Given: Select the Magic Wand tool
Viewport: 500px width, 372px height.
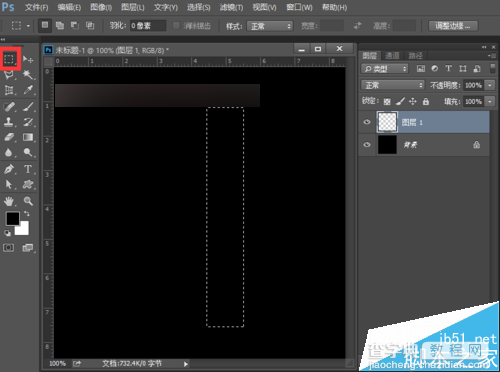Looking at the screenshot, I should (x=28, y=75).
